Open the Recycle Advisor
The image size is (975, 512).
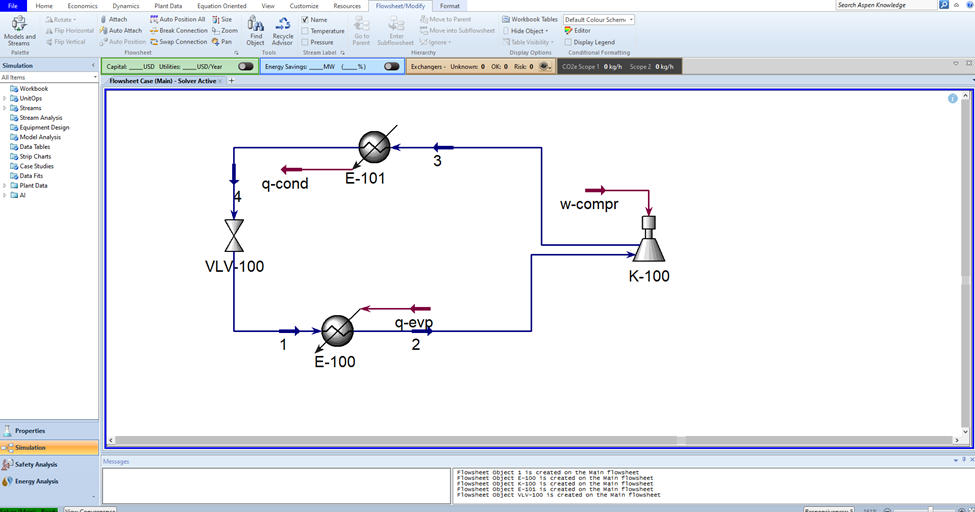(x=282, y=31)
